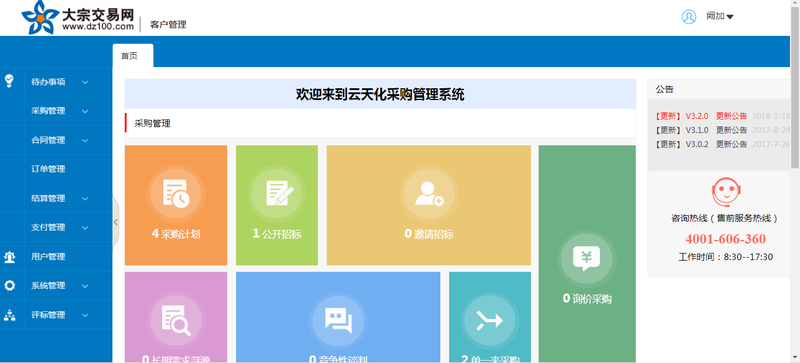Click the 客户管理 header text
The height and width of the screenshot is (363, 800).
(168, 25)
